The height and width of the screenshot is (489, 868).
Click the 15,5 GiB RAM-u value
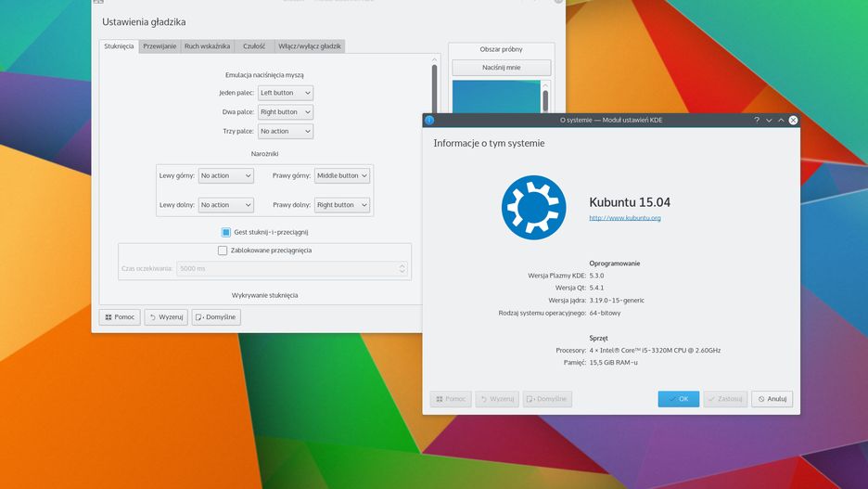pos(613,363)
